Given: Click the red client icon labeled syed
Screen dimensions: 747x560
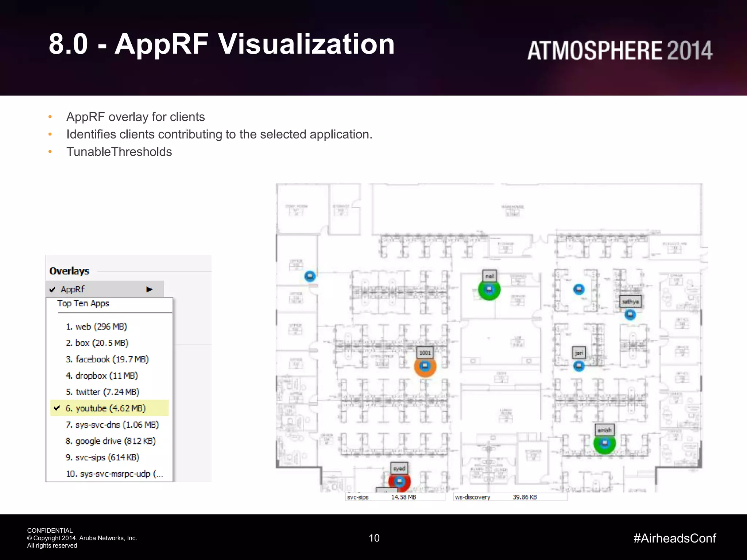Looking at the screenshot, I should (399, 482).
